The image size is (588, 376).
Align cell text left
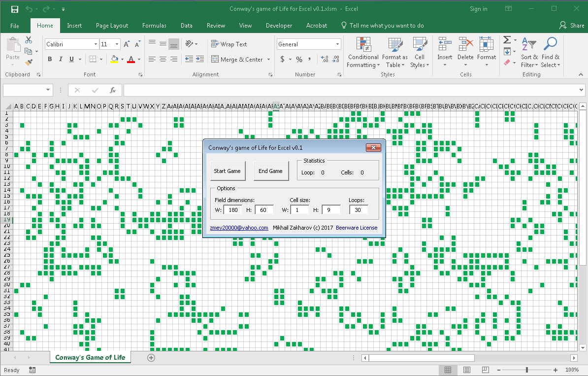152,59
